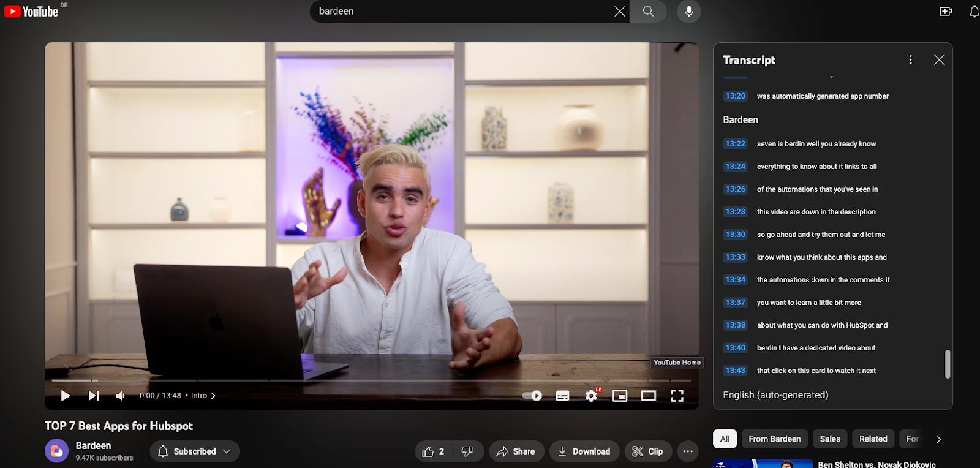Seek on the video progress bar

371,380
